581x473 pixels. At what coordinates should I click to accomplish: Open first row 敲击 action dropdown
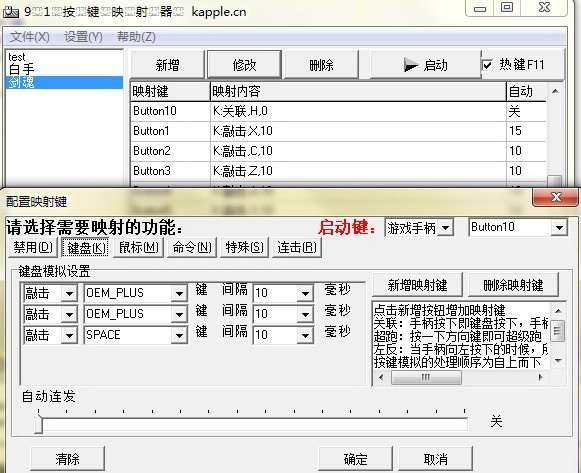tap(50, 293)
